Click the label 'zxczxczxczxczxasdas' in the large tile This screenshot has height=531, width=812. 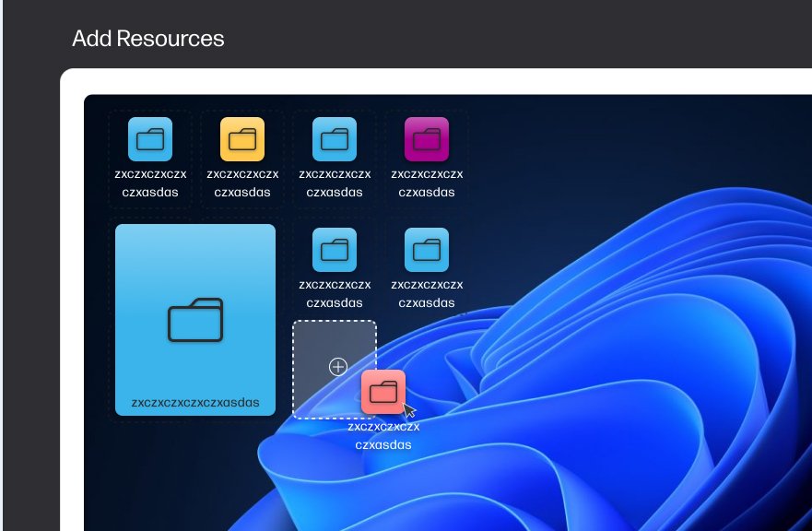(195, 403)
